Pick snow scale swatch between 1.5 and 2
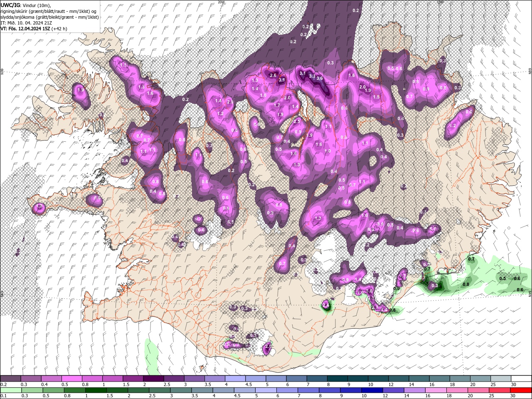The height and width of the screenshot is (399, 532). click(133, 379)
